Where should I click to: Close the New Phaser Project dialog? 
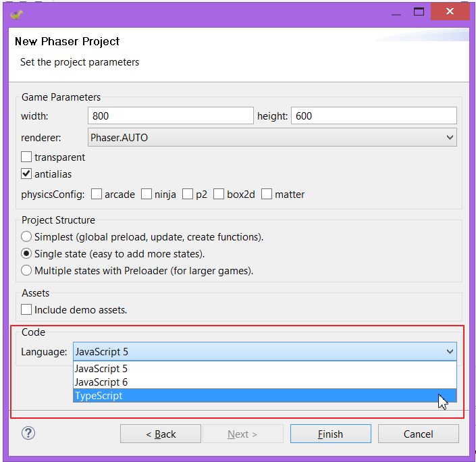[450, 11]
